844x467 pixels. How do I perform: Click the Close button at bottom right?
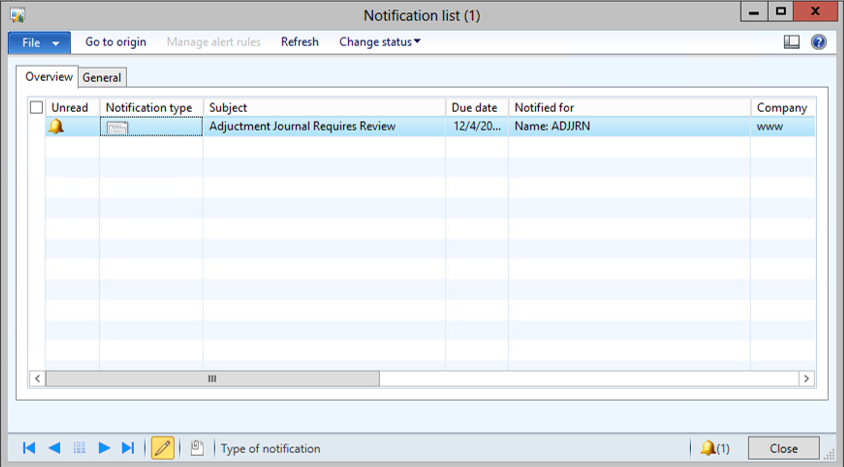coord(783,448)
